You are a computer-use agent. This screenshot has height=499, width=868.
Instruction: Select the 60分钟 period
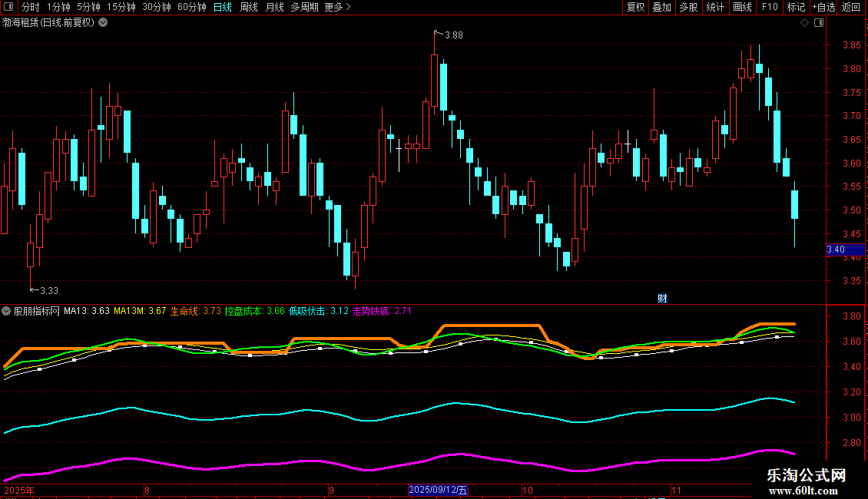coord(192,7)
